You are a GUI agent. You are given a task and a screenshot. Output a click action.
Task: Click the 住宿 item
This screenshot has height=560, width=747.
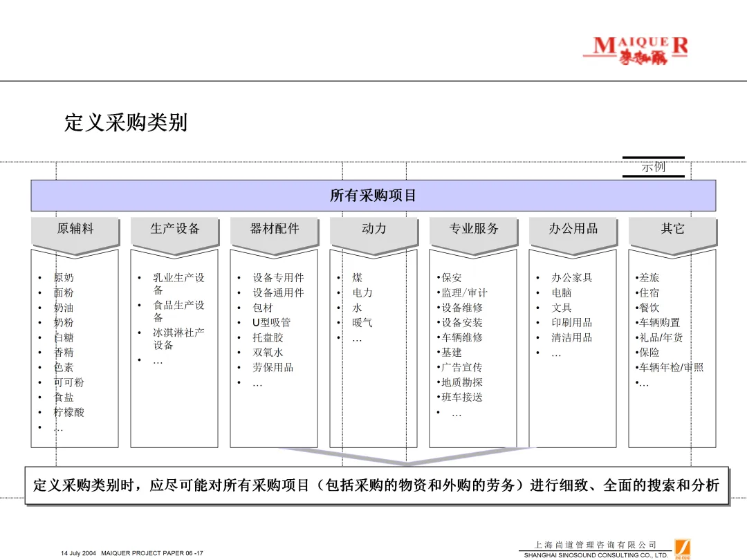click(649, 292)
